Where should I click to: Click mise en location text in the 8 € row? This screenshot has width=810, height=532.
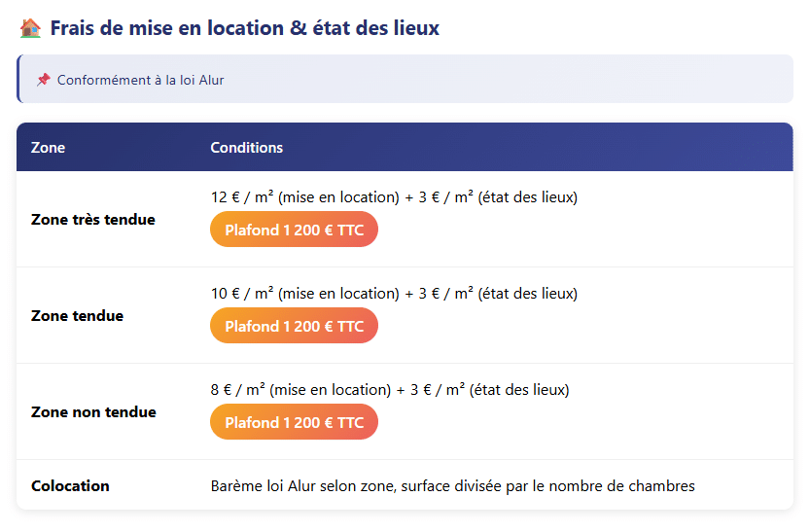331,390
